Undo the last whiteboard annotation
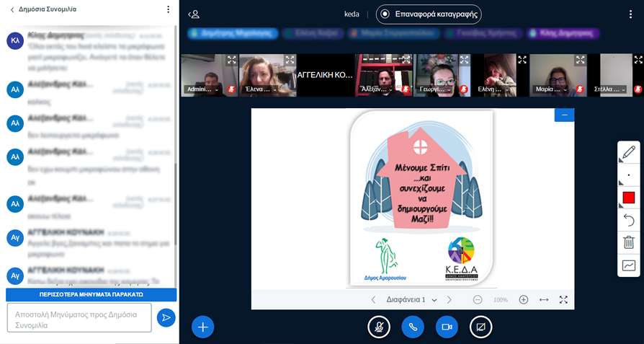The width and height of the screenshot is (644, 344). [x=628, y=219]
